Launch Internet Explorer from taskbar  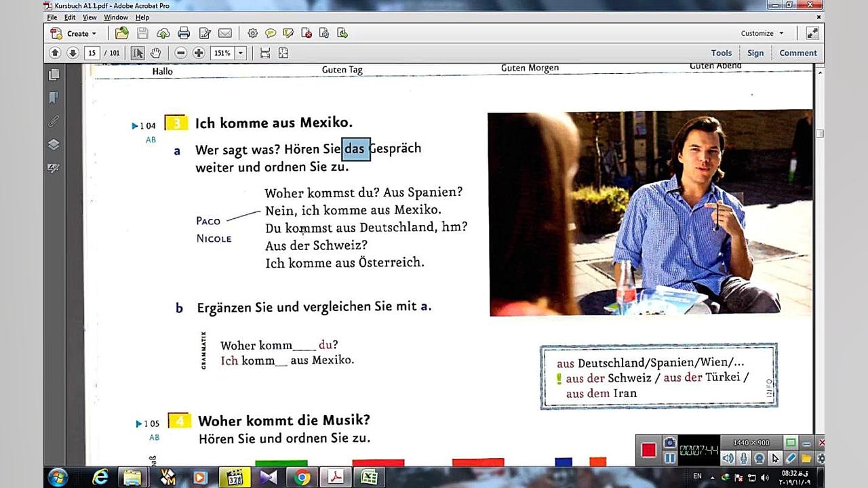100,477
